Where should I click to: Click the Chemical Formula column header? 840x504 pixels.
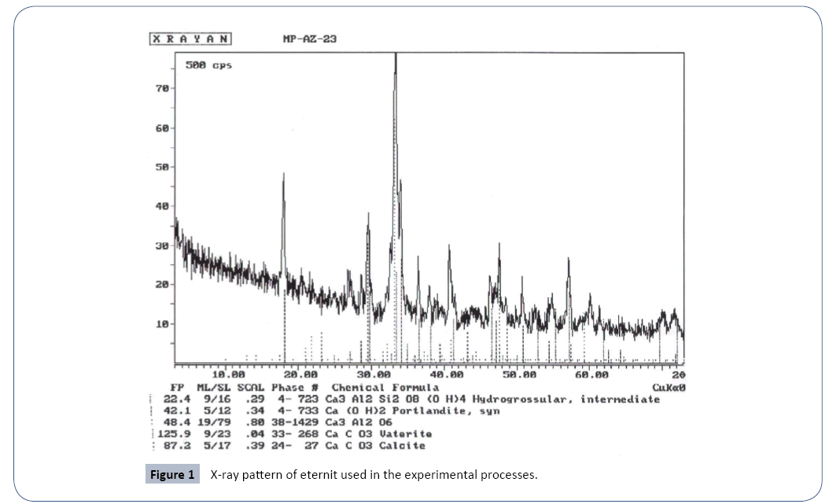tap(385, 388)
